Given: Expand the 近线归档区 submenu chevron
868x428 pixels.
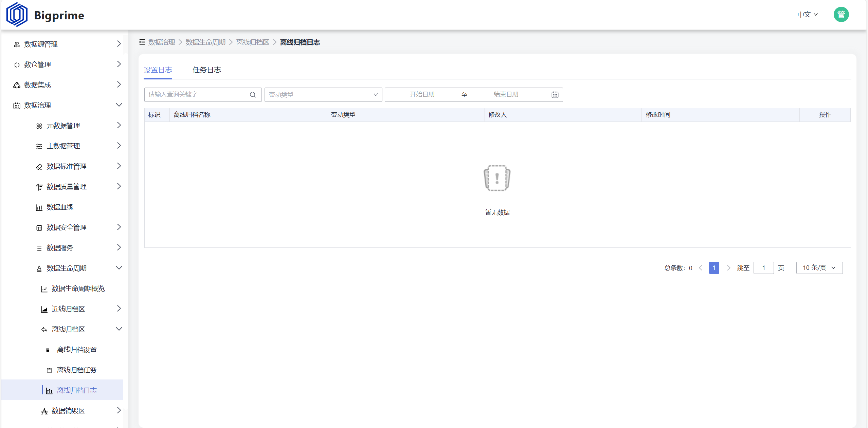Looking at the screenshot, I should (x=119, y=309).
